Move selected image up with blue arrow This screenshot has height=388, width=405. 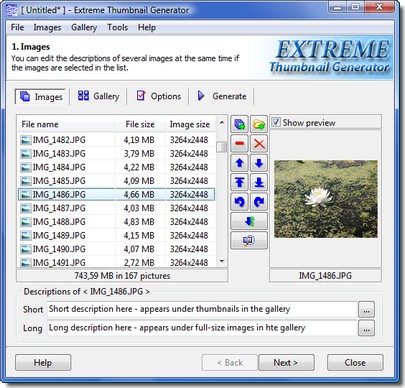(x=239, y=163)
